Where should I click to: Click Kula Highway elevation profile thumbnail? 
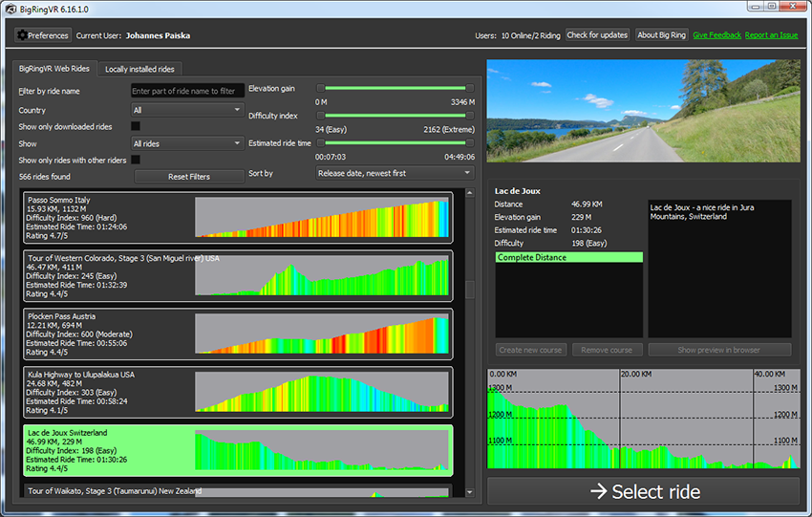[x=322, y=392]
